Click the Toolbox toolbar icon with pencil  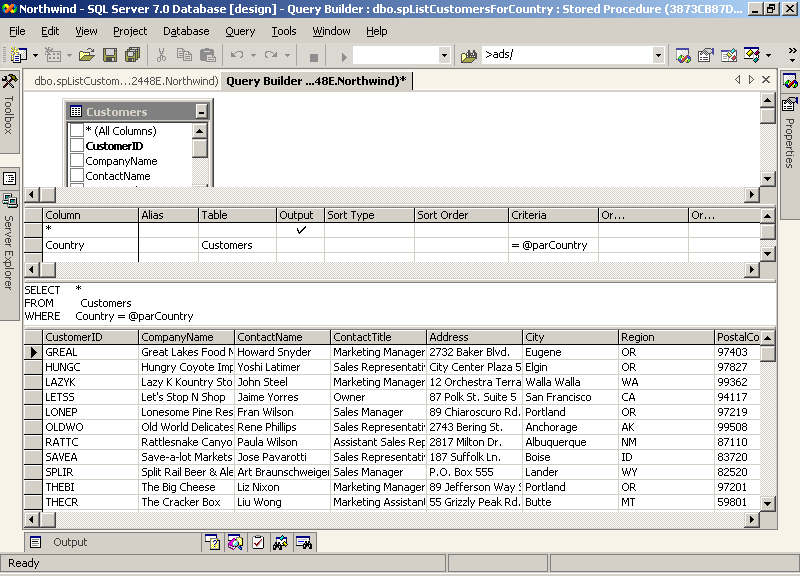(729, 55)
